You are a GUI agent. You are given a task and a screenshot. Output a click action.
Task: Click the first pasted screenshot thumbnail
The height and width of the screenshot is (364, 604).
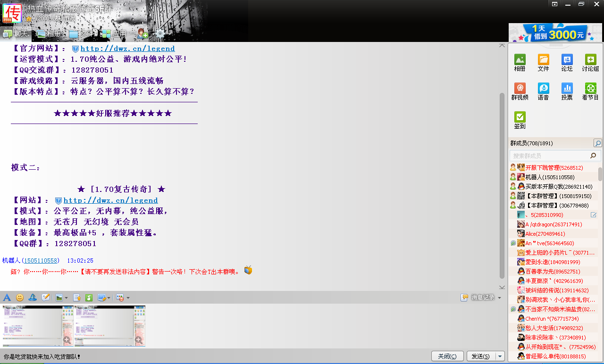coord(38,326)
